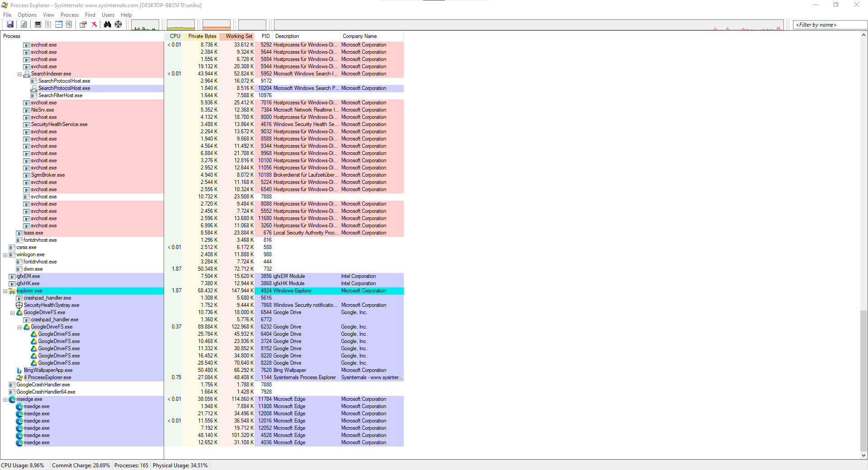Screen dimensions: 868x470
Task: Click the Google Drive icon for PID 6404
Action: (34, 334)
